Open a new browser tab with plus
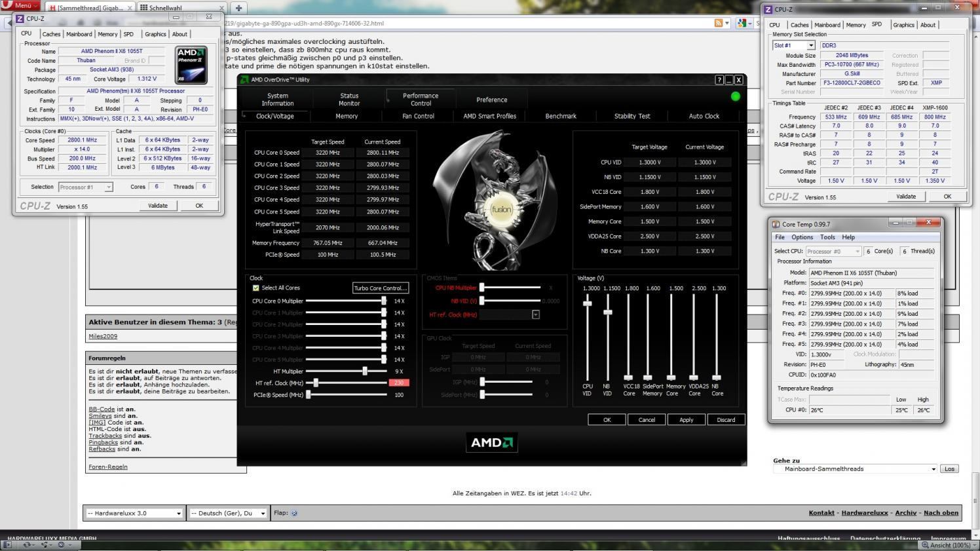This screenshot has width=980, height=551. (238, 8)
